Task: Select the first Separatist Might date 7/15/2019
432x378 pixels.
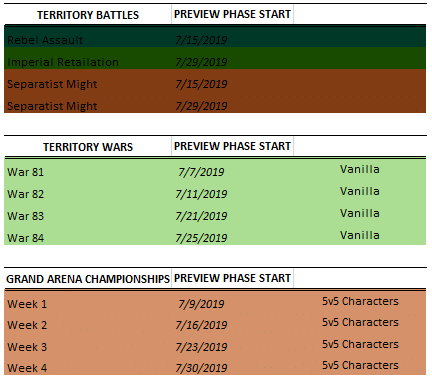Action: 201,84
